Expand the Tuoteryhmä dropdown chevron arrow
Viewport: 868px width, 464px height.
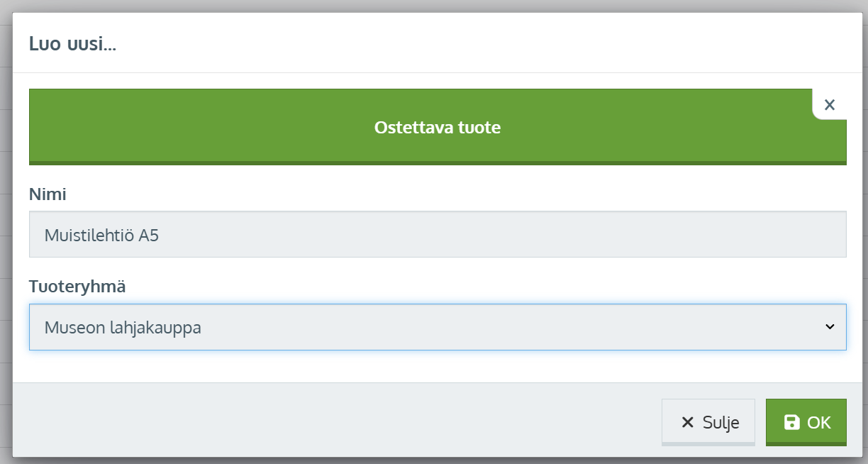pos(830,327)
